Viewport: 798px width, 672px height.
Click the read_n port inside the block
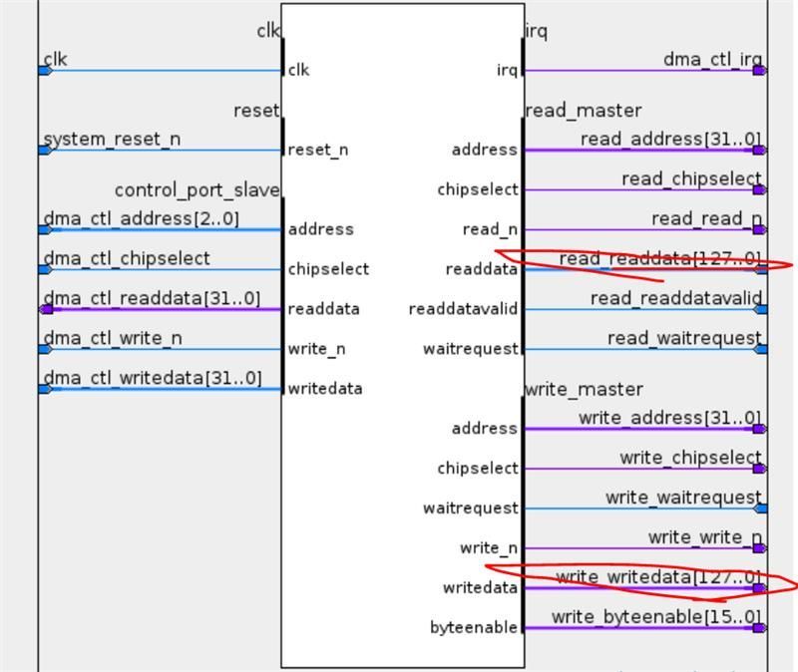pos(490,230)
